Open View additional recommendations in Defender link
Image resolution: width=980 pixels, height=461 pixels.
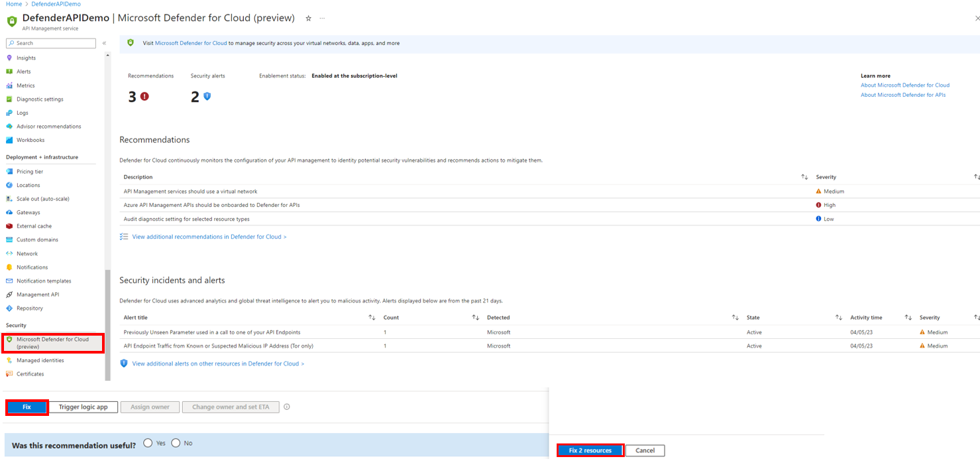[209, 237]
